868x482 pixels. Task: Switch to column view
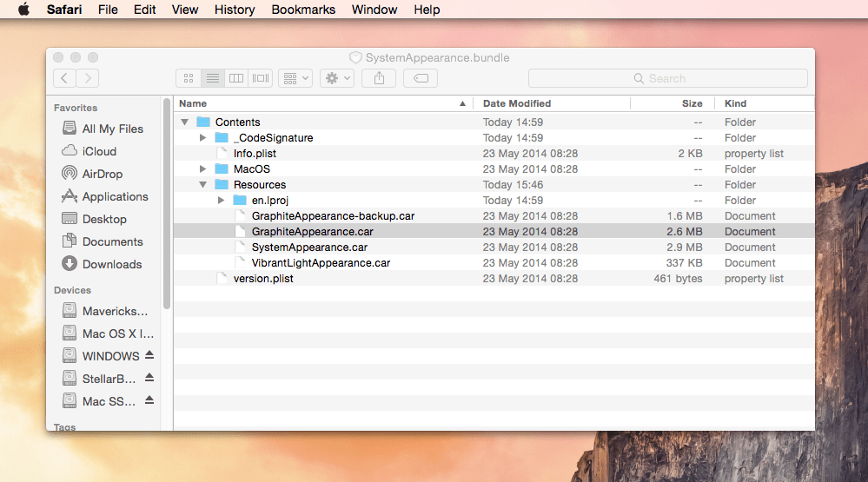click(236, 78)
